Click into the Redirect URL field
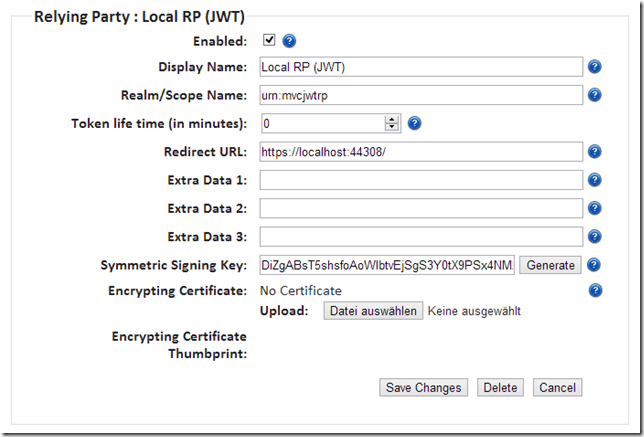644x437 pixels. point(420,152)
